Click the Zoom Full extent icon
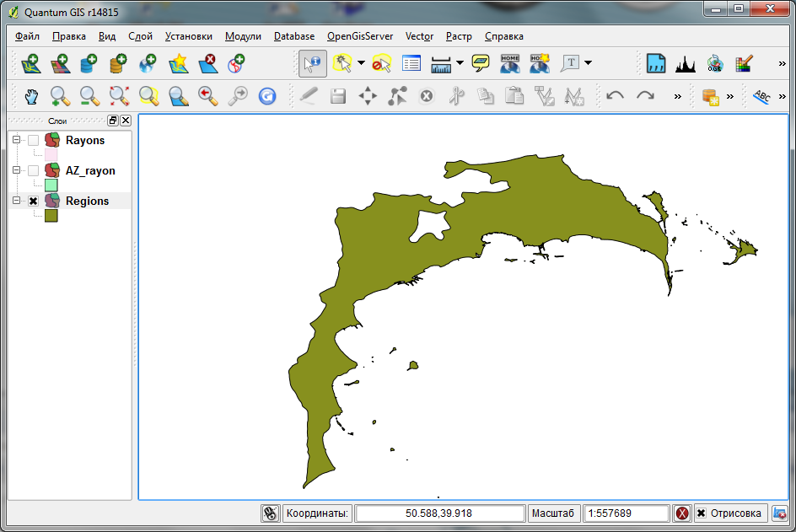This screenshot has width=796, height=532. 119,96
